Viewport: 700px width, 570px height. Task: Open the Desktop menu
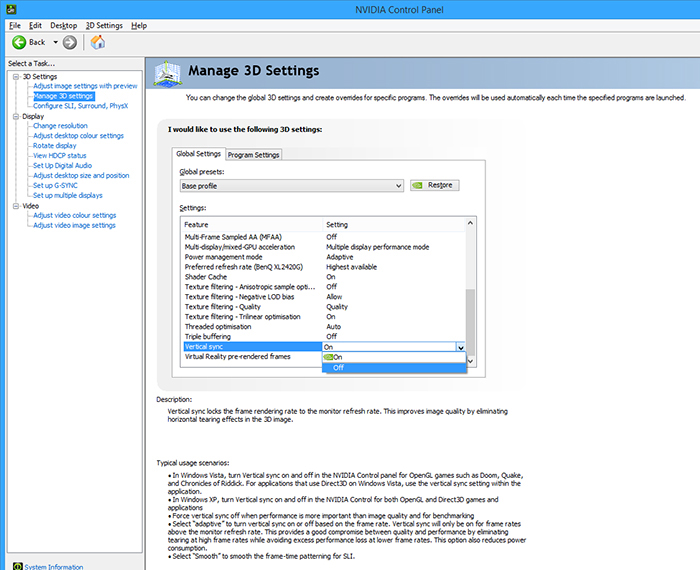pyautogui.click(x=63, y=25)
